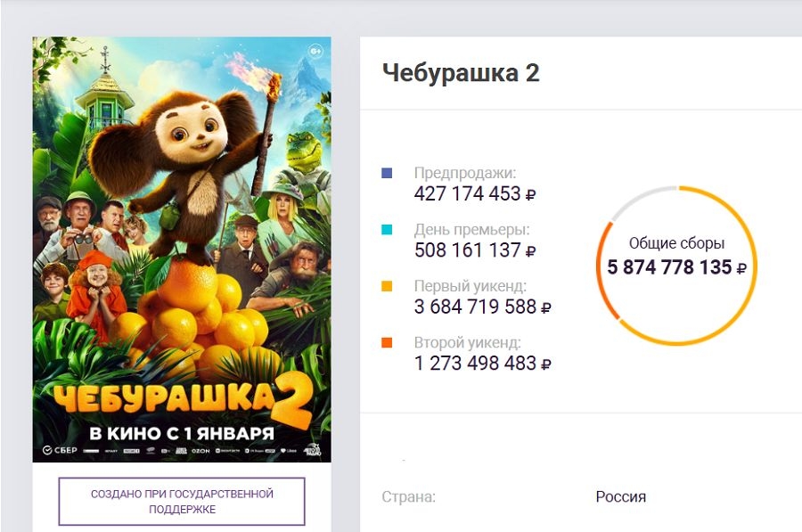Click the yellow Первый уикенд legend square
802x532 pixels.
pos(387,287)
